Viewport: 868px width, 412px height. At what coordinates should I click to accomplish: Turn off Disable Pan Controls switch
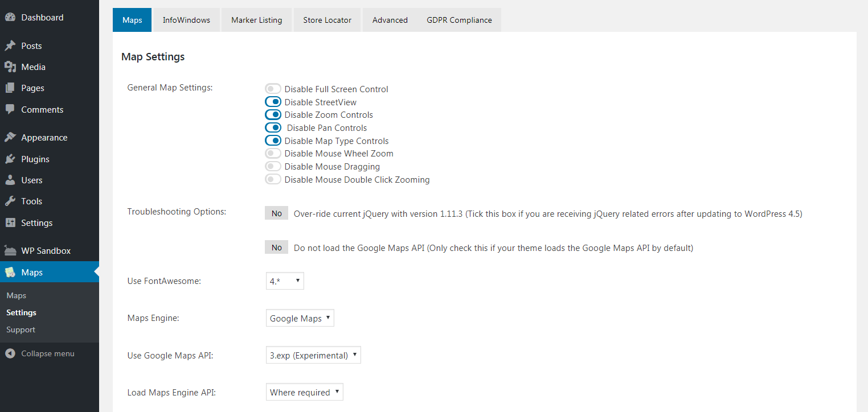click(x=273, y=127)
